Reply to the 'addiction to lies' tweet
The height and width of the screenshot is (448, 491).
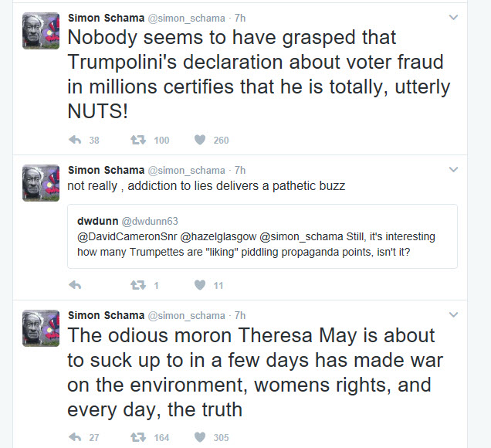click(x=75, y=285)
